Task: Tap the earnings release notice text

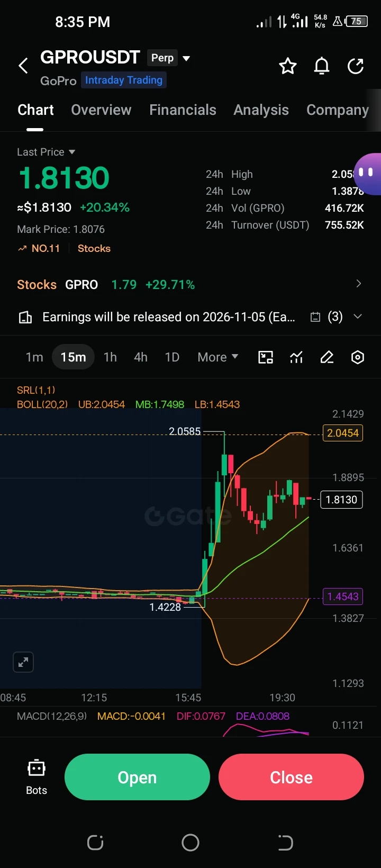Action: pyautogui.click(x=169, y=317)
